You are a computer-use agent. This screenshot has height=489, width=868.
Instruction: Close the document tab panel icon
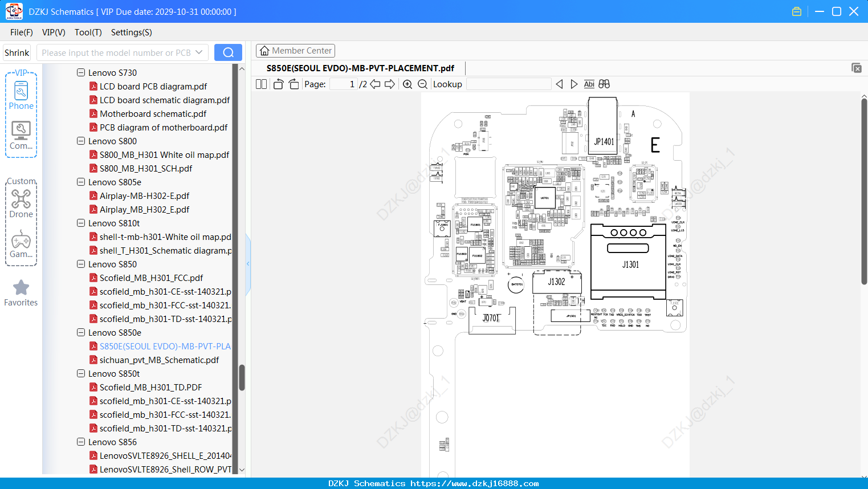pos(857,68)
